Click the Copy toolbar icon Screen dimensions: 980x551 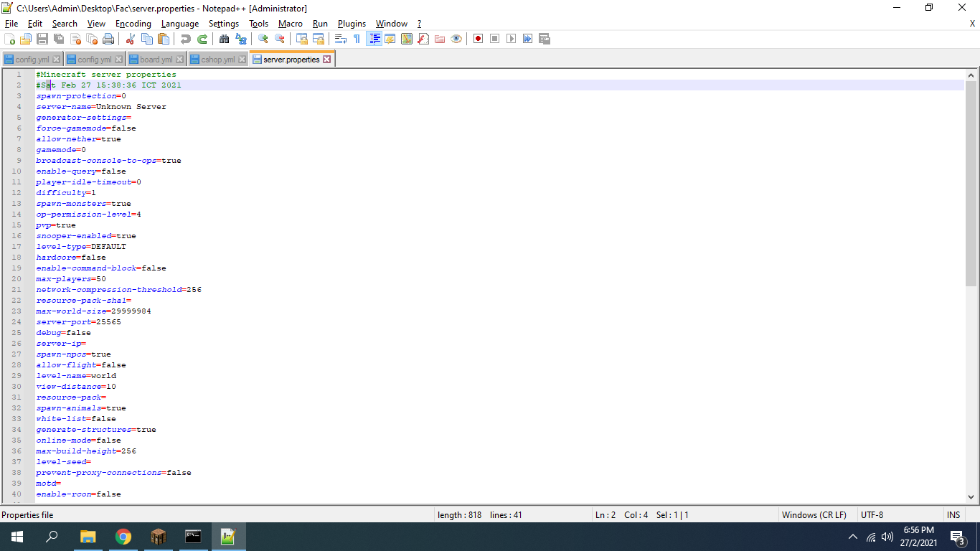point(147,39)
